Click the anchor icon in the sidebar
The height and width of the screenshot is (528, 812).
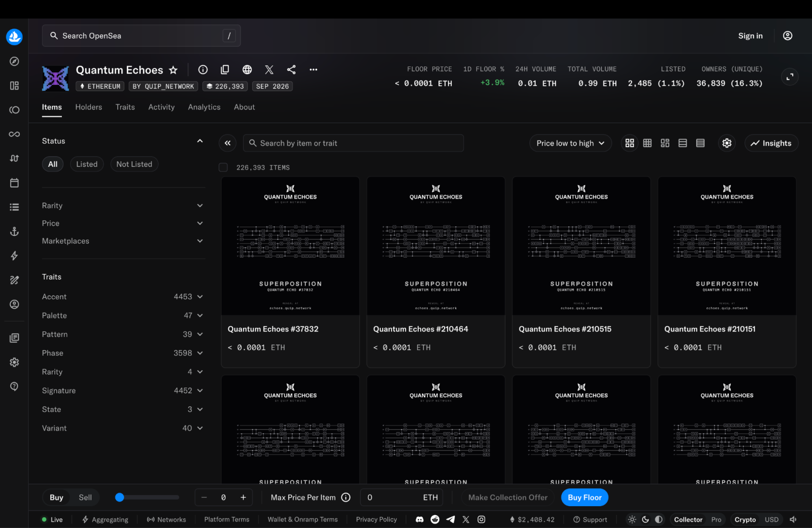click(x=14, y=231)
